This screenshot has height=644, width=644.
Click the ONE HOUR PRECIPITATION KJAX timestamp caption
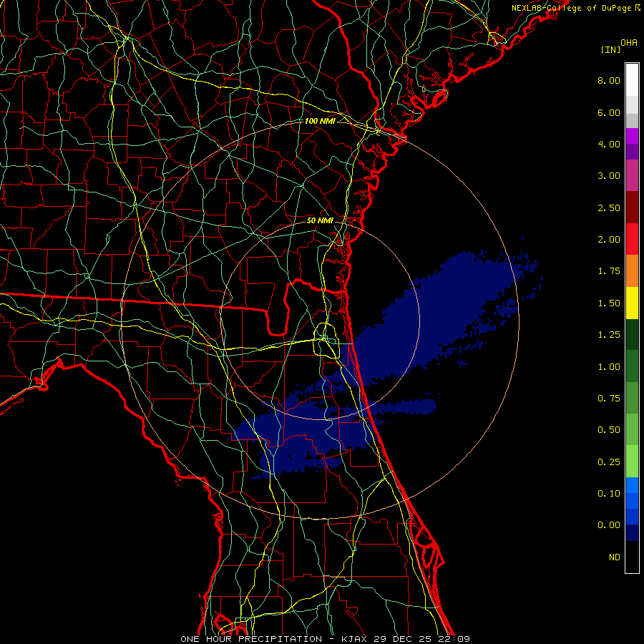coord(325,639)
